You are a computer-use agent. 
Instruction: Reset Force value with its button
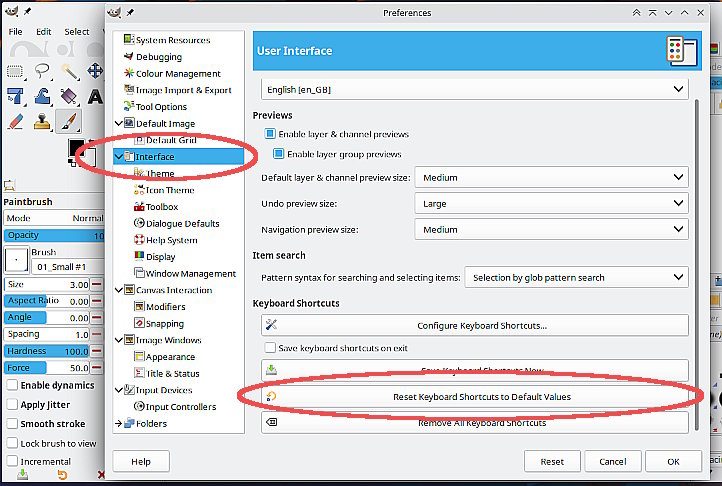point(97,368)
